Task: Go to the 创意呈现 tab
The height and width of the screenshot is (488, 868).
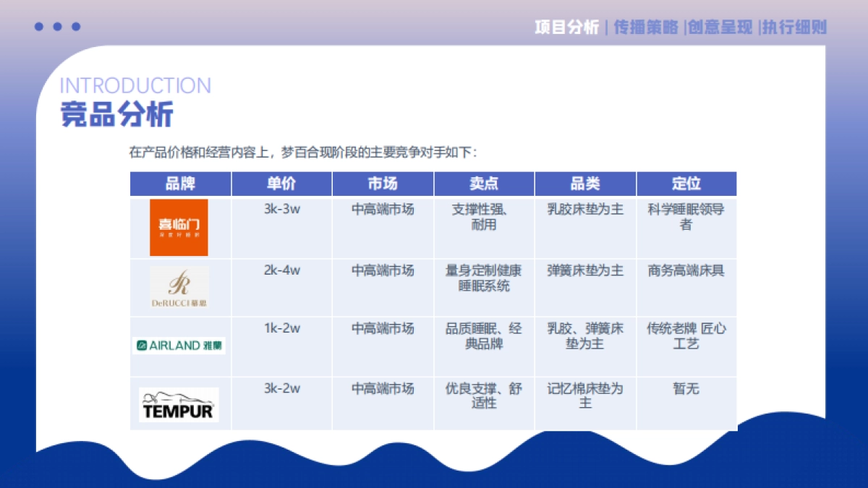Action: tap(720, 27)
